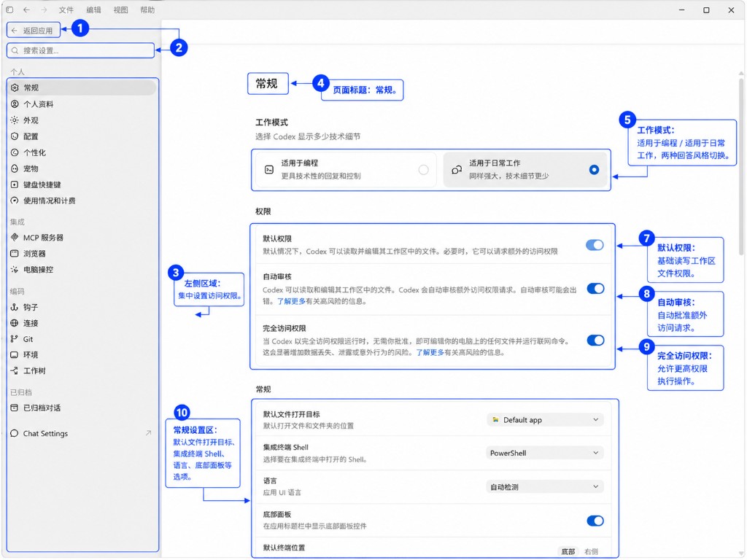
Task: Click the terminal icon on 适用于编程 card
Action: (x=269, y=169)
